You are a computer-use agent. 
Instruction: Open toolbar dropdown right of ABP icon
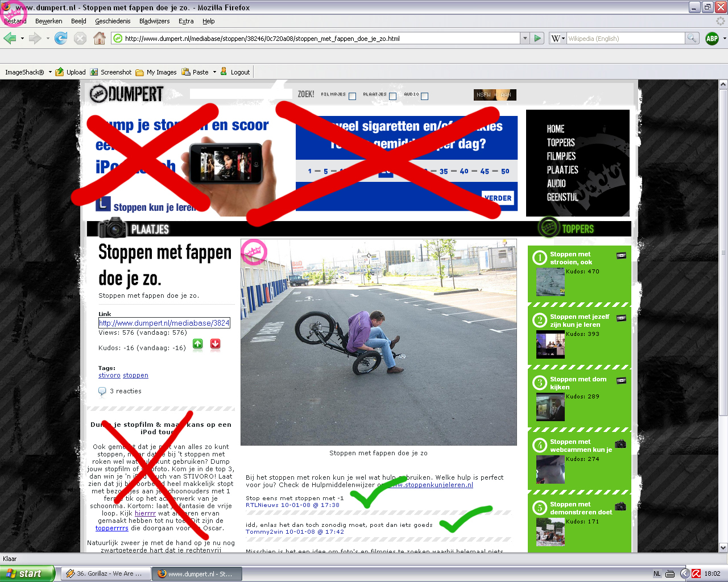(724, 39)
